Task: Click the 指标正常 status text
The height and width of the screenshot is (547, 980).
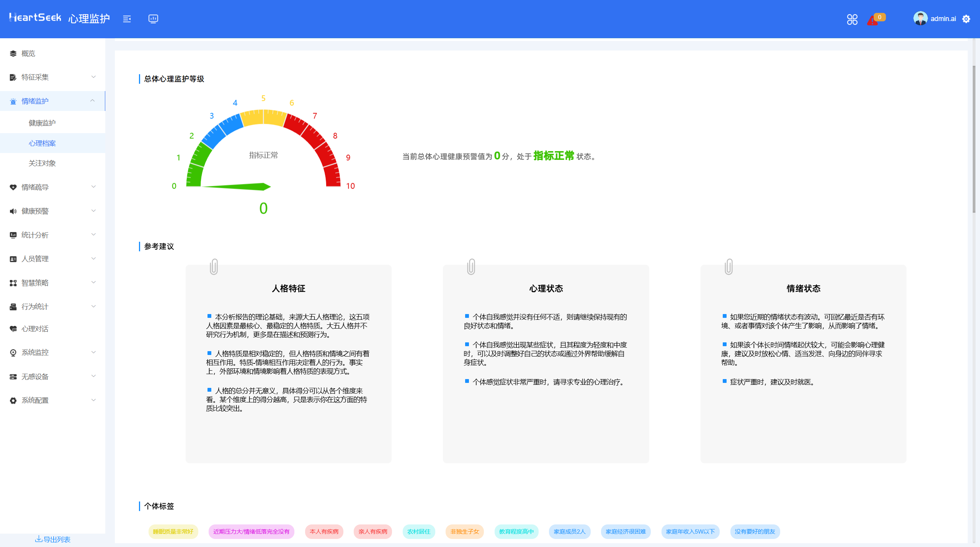Action: (554, 156)
